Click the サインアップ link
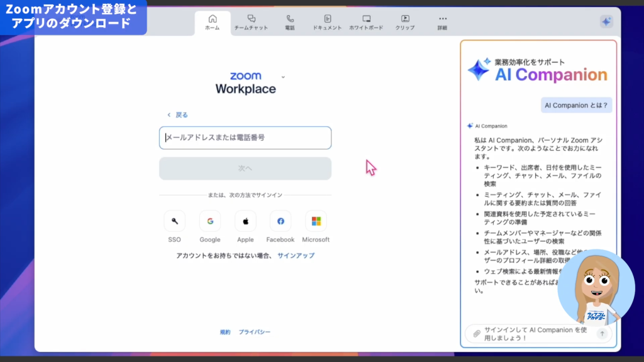Screen dimensions: 644x362 pos(296,256)
